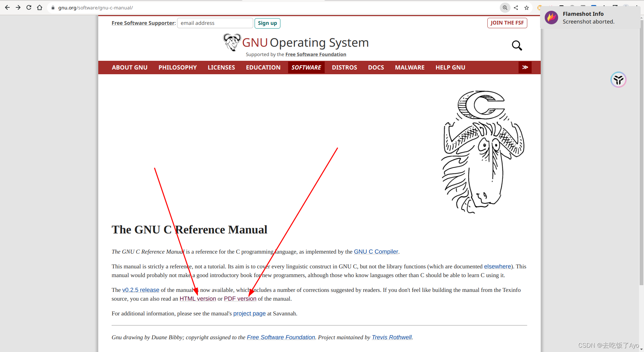Viewport: 644px width, 352px height.
Task: Open HELP GNU menu item
Action: 450,68
